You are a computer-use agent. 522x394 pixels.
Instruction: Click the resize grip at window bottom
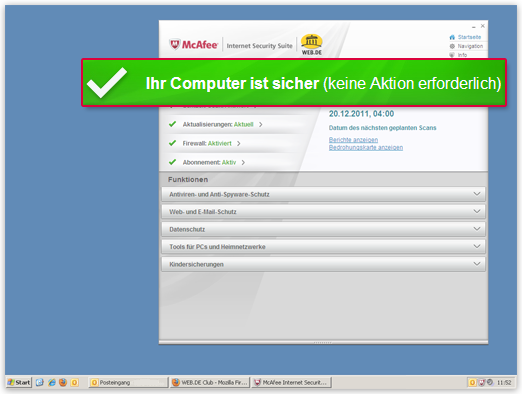tap(323, 342)
